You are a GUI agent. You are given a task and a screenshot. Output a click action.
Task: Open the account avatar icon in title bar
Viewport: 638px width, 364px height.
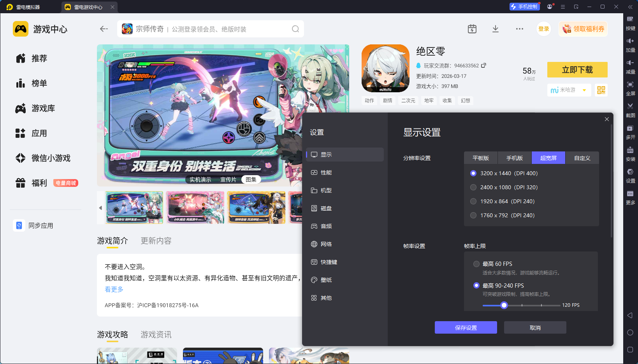[x=550, y=7]
